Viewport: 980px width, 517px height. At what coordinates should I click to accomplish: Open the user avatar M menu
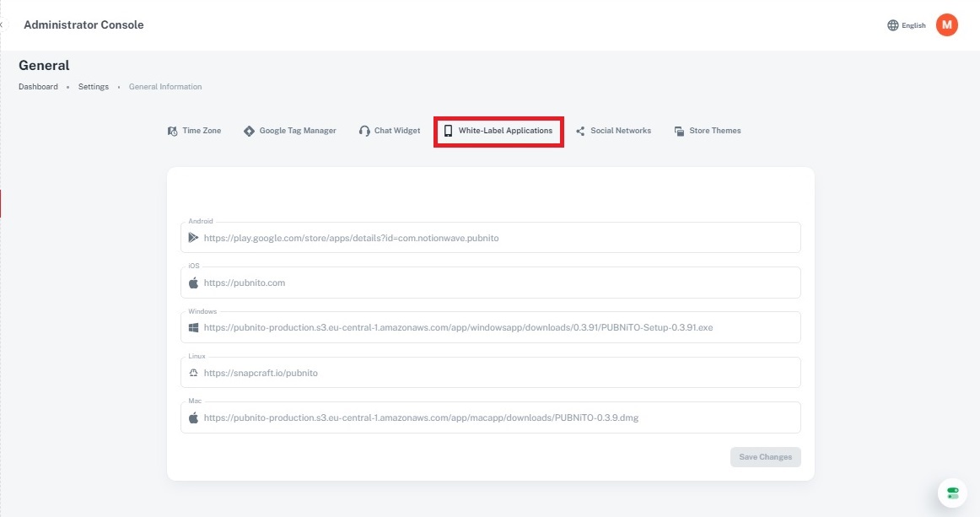coord(947,25)
